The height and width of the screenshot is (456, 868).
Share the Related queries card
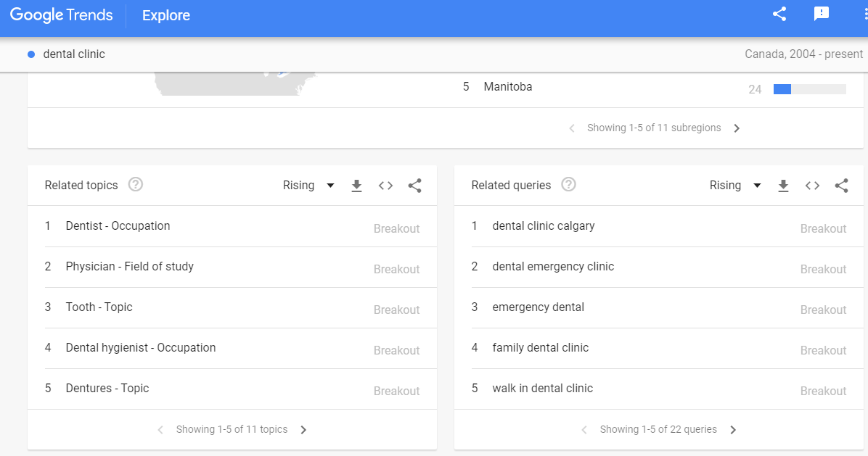tap(841, 186)
